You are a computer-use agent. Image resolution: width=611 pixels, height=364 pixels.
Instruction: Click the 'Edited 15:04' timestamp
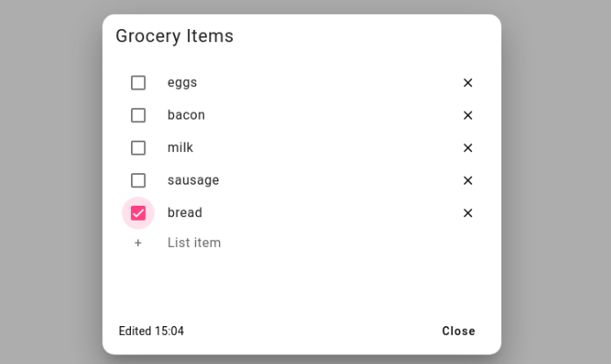151,331
